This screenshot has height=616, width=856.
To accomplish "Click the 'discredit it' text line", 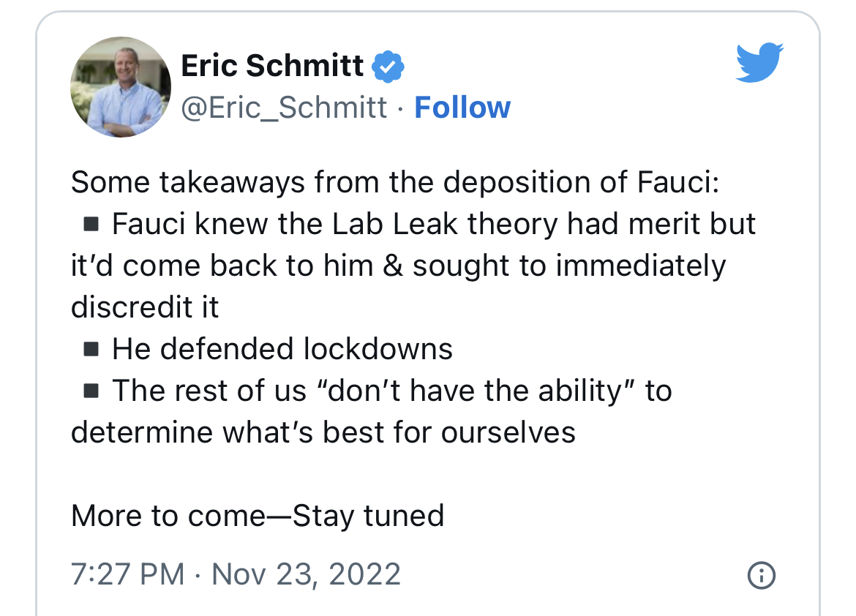I will coord(145,307).
